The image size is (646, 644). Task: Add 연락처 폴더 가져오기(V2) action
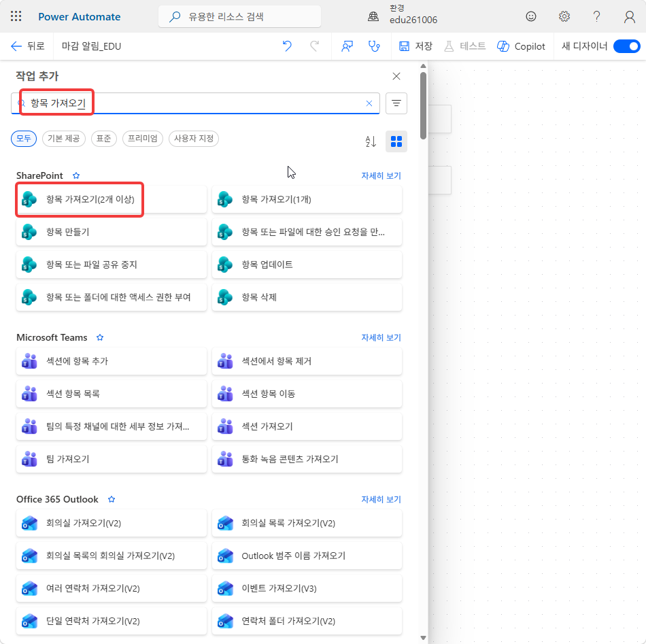tap(307, 621)
